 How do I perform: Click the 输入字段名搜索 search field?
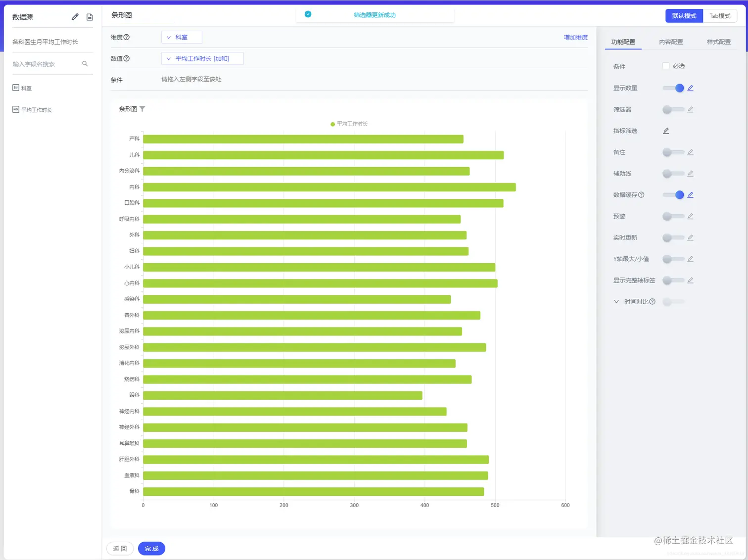52,64
